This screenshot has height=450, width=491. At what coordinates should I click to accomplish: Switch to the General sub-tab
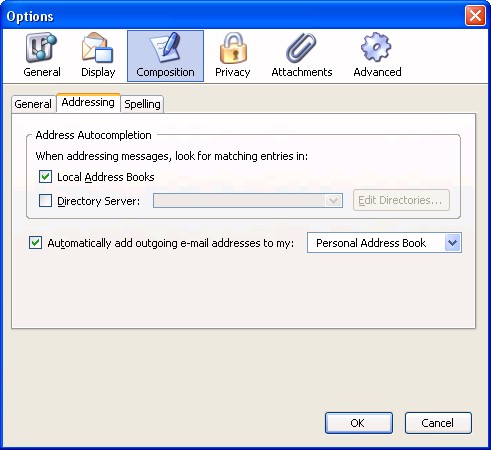(x=33, y=104)
